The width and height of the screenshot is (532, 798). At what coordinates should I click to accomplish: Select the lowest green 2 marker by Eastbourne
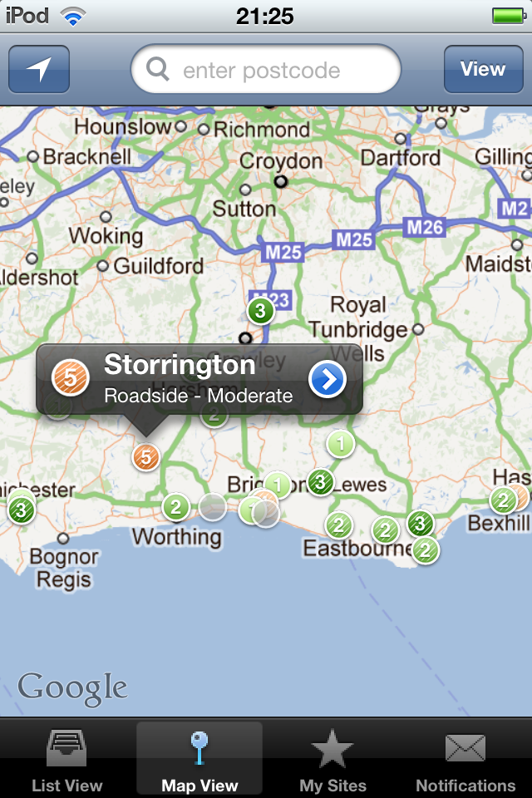pyautogui.click(x=425, y=549)
